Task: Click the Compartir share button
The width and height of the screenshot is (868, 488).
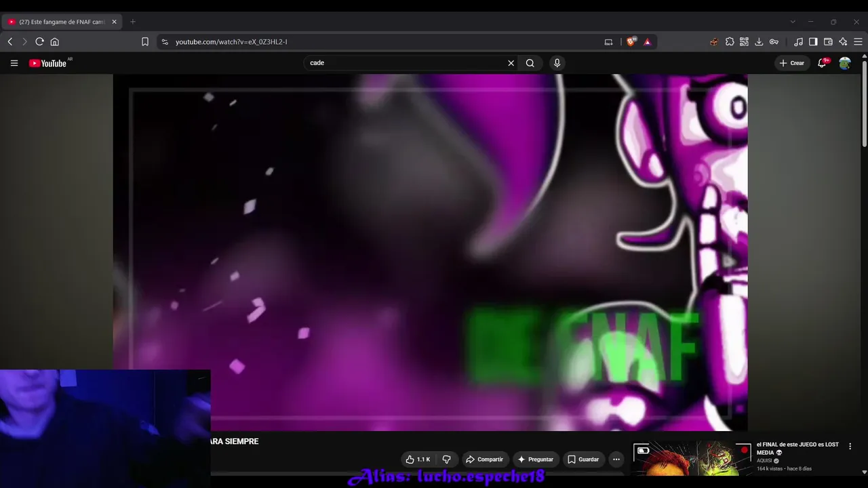Action: click(x=484, y=460)
